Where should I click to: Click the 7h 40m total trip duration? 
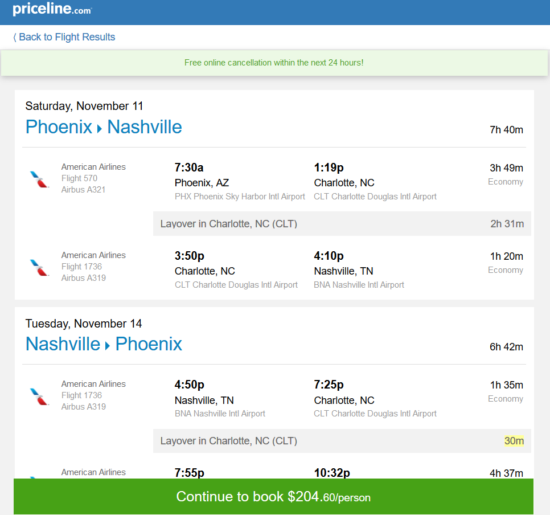pos(506,130)
